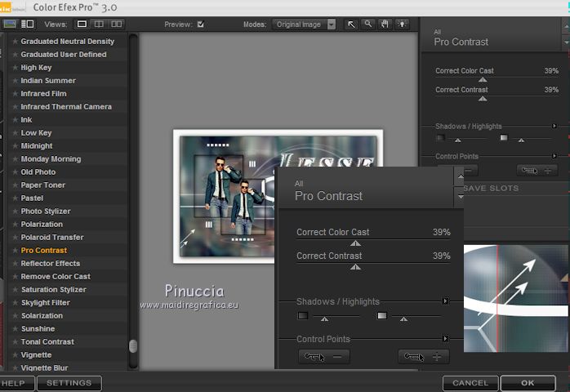Expand Control Points section in enlarged panel
The width and height of the screenshot is (570, 392).
point(445,339)
